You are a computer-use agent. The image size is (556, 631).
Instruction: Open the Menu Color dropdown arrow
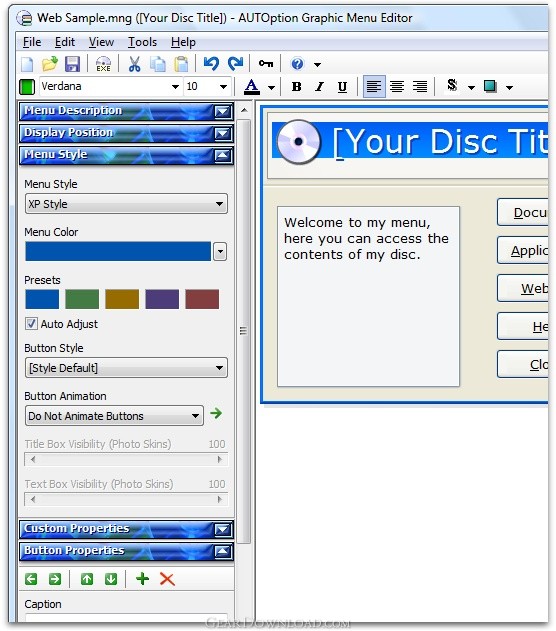[220, 252]
